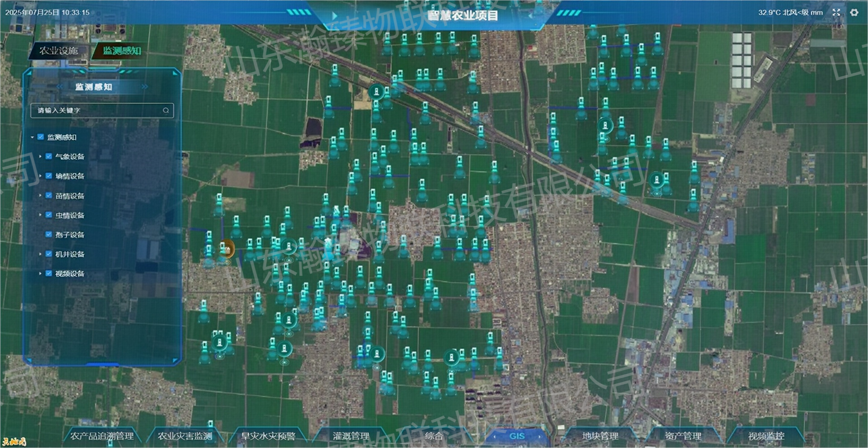The image size is (868, 448).
Task: Click the right chevron beside the 监测感知 panel title
Action: click(145, 87)
